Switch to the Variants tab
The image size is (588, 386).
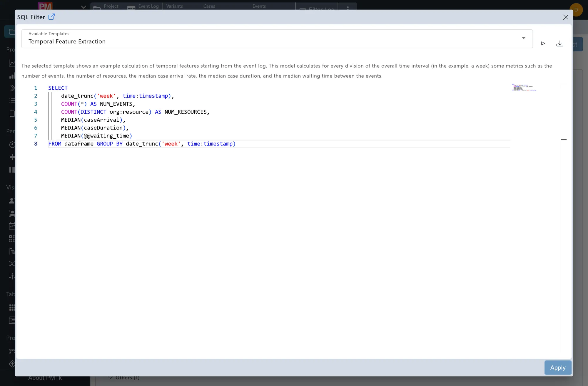174,6
